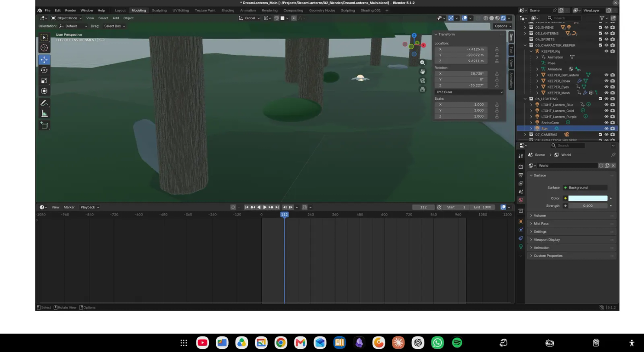Screen dimensions: 644x352
Task: Uncheck the 06_LIGHTING collection checkbox
Action: pyautogui.click(x=600, y=99)
